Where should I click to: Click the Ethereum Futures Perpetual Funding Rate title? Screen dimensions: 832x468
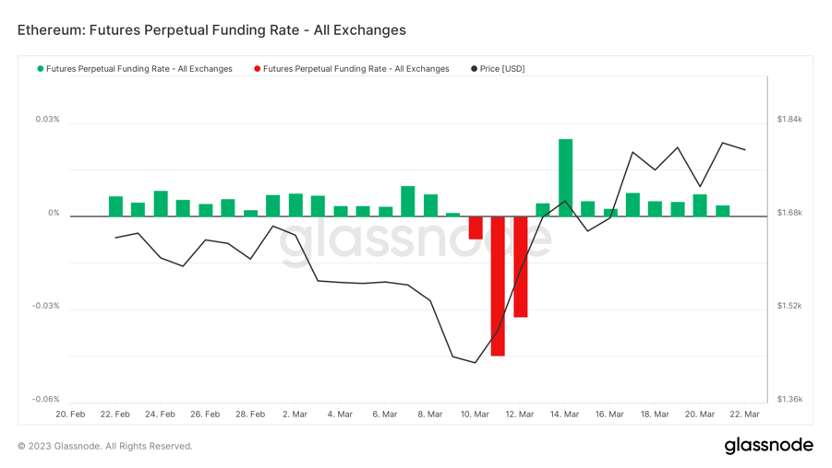click(x=212, y=30)
